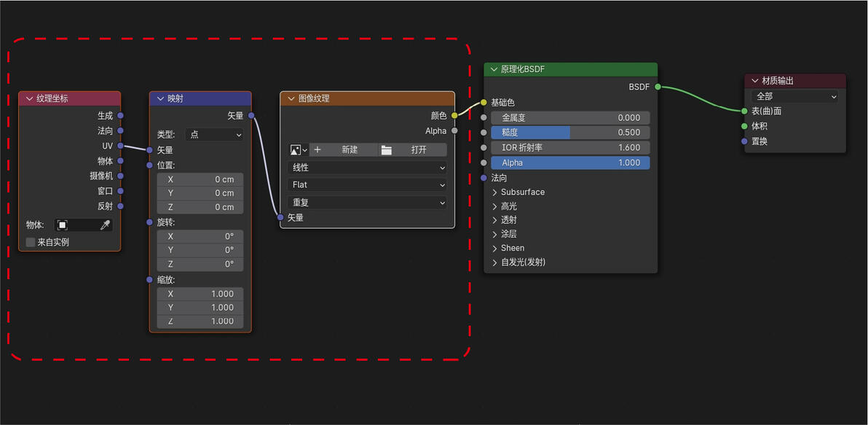
Task: Click the 窗口 output socket
Action: pyautogui.click(x=121, y=191)
